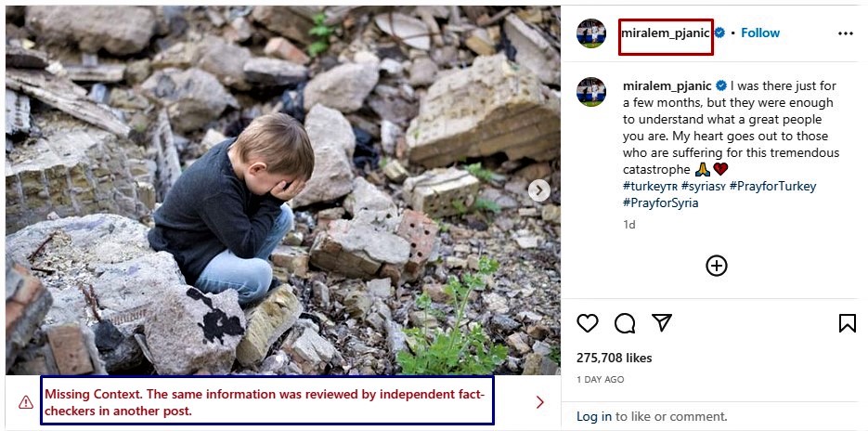Select the #turkey hashtag in the caption
This screenshot has height=431, width=868.
click(649, 186)
